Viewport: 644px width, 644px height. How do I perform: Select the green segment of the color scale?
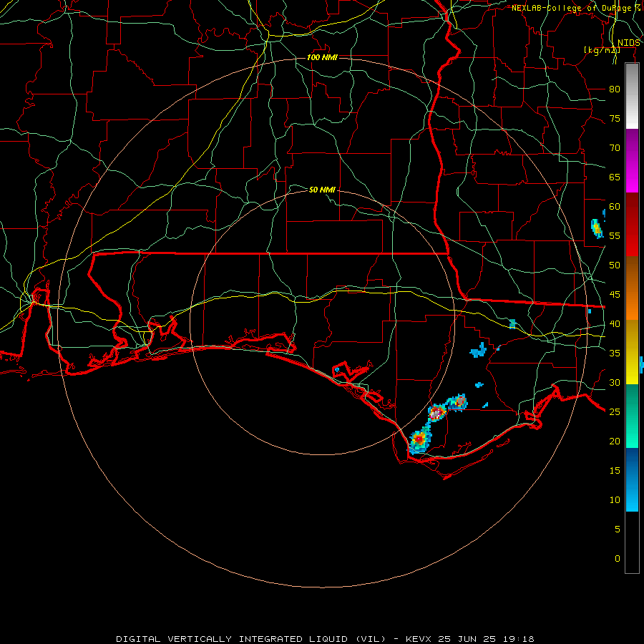[632, 416]
